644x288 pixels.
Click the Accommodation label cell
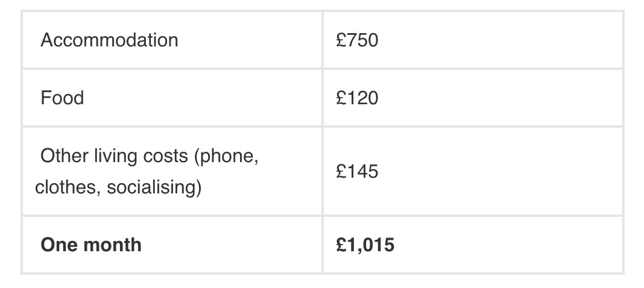[x=110, y=40]
